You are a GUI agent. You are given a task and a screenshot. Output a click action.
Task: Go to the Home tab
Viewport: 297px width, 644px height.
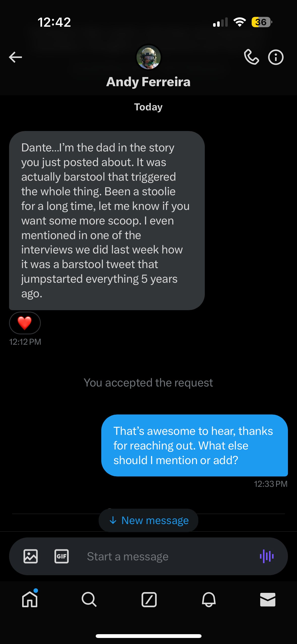30,599
